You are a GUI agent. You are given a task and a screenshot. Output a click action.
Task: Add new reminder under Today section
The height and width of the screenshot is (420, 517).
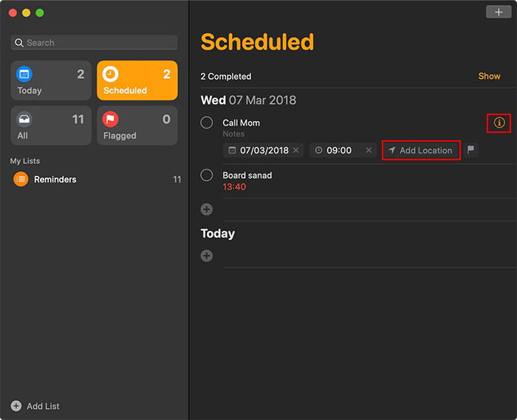coord(207,256)
